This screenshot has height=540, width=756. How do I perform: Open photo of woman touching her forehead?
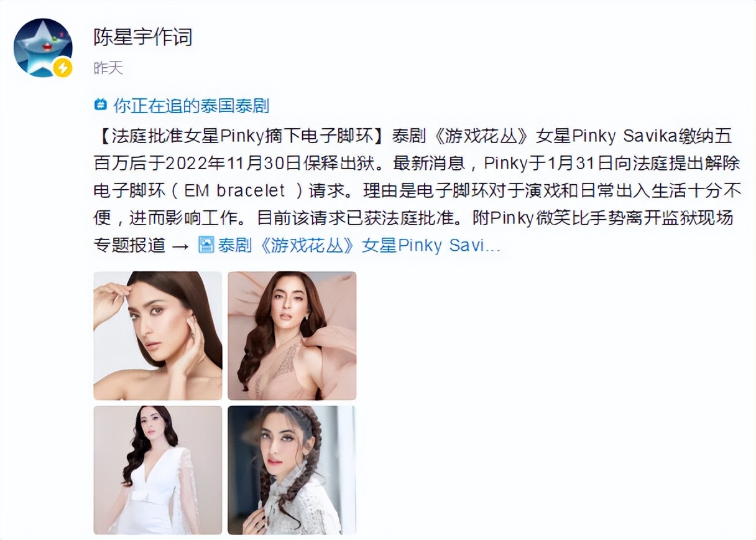coord(158,336)
